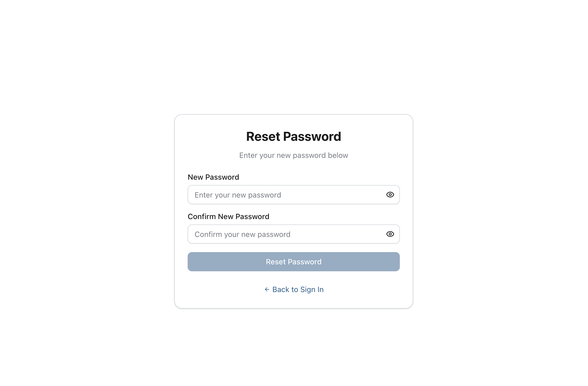The width and height of the screenshot is (588, 386).
Task: Select the New Password label
Action: pos(213,177)
